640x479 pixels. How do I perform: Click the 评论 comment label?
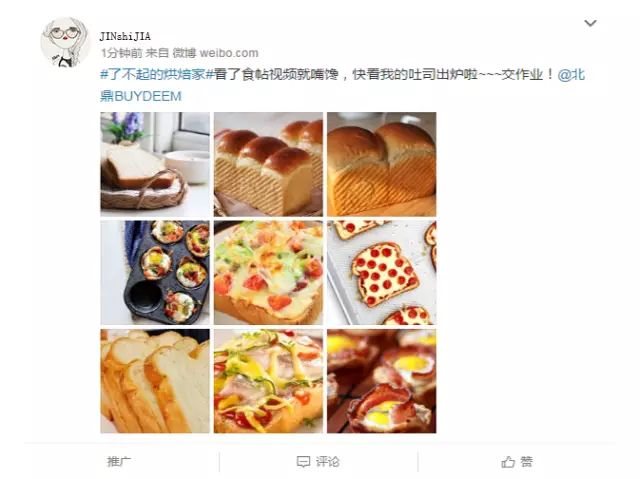tap(327, 462)
